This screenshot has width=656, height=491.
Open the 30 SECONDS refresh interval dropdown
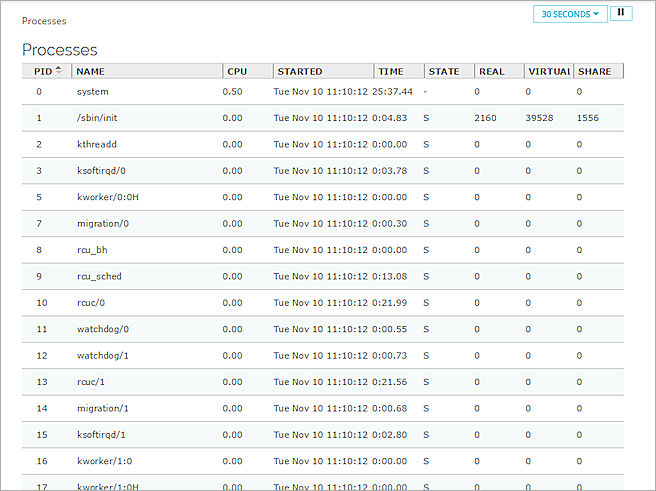click(570, 14)
